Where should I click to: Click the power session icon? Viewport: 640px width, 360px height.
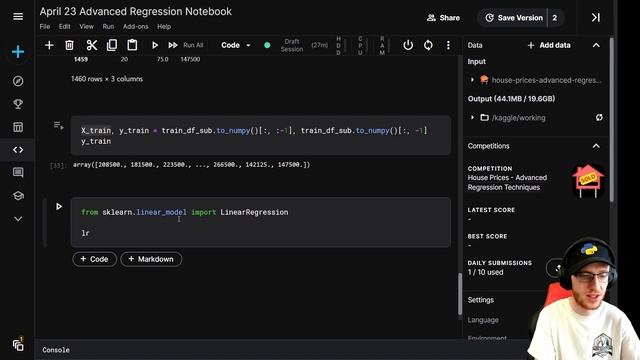click(x=408, y=45)
